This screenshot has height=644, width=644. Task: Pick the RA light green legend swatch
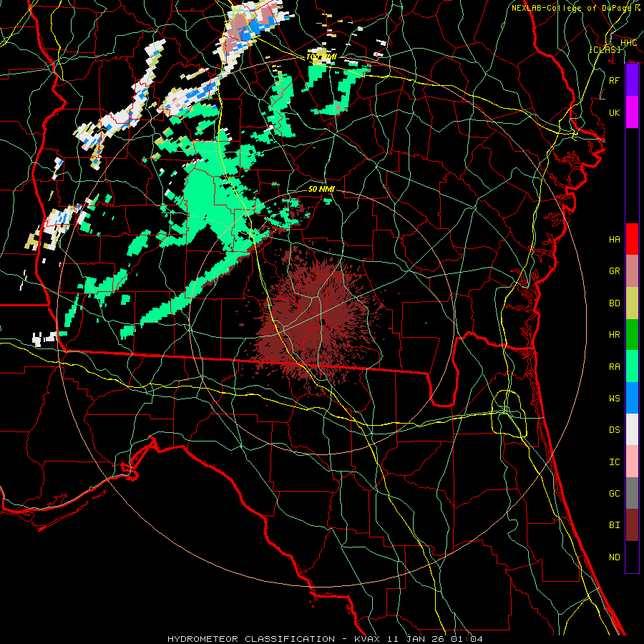click(632, 366)
